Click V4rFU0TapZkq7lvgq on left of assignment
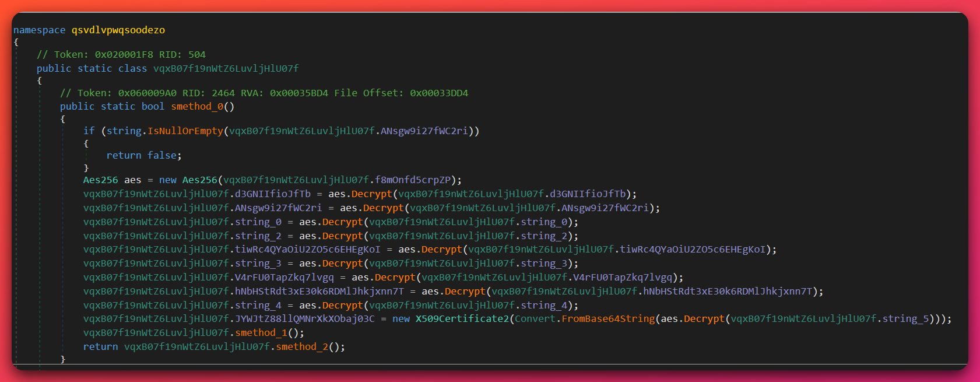This screenshot has height=382, width=980. coord(284,277)
